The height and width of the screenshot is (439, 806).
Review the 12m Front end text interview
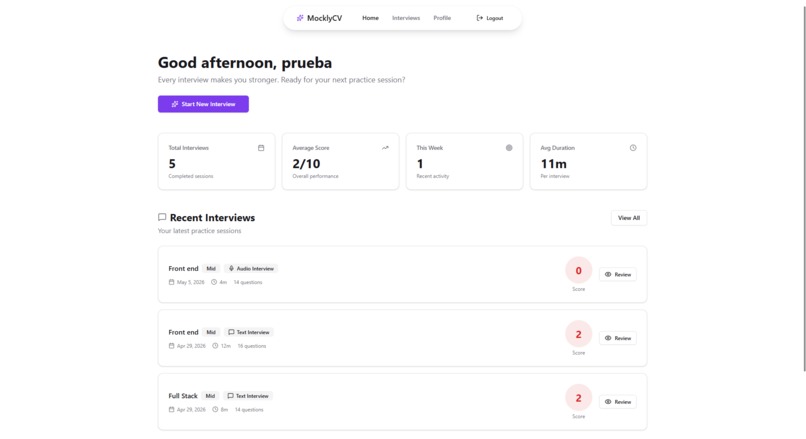click(617, 338)
